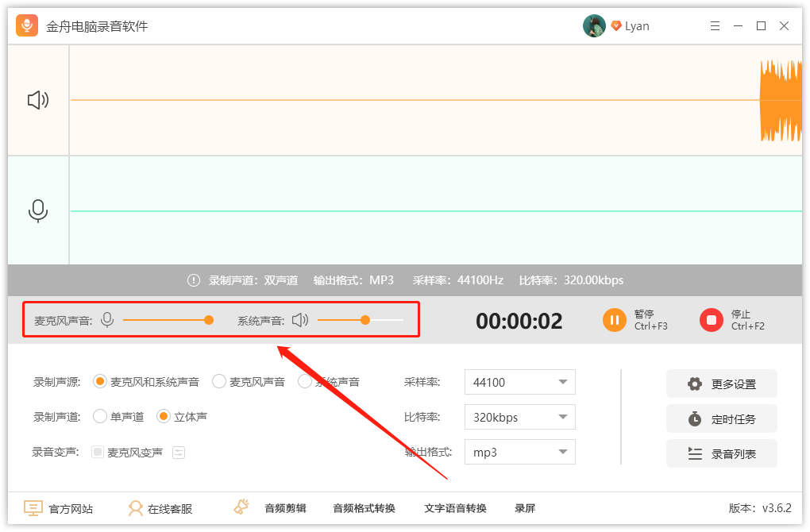Open 音频格式转换 in bottom bar
Screen dimensions: 810x532
click(364, 508)
